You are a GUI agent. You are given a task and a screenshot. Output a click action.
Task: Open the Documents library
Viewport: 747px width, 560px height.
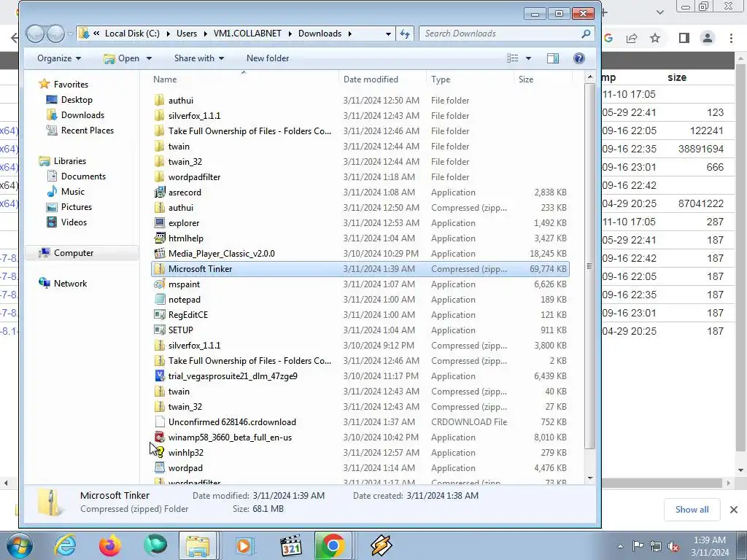[83, 176]
